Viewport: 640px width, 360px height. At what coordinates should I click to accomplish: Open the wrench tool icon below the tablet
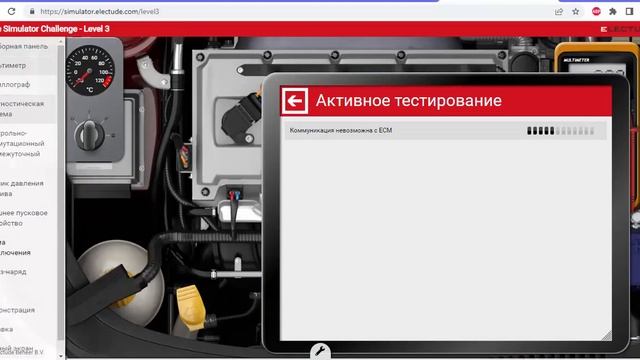pyautogui.click(x=320, y=351)
